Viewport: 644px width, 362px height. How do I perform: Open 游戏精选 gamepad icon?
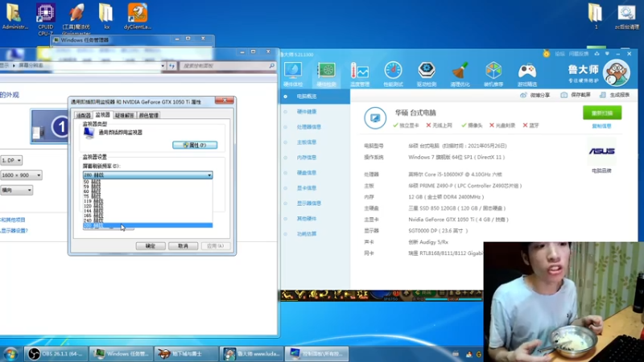pyautogui.click(x=527, y=74)
